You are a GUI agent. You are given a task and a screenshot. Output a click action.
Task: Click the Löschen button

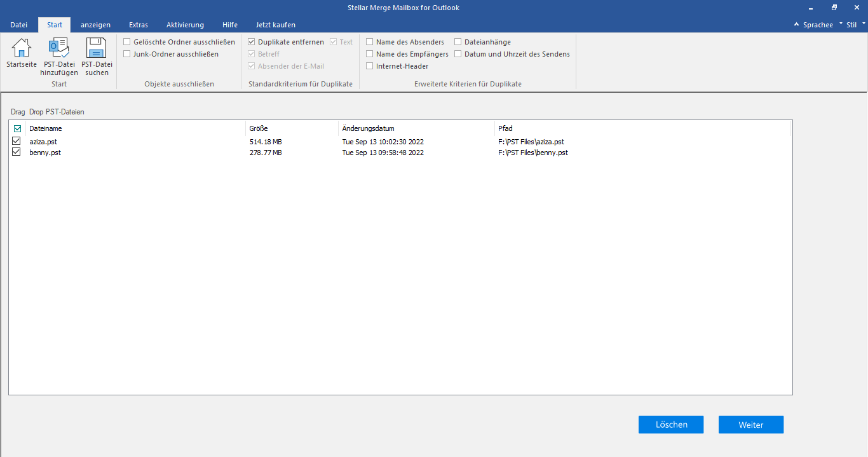pos(671,425)
